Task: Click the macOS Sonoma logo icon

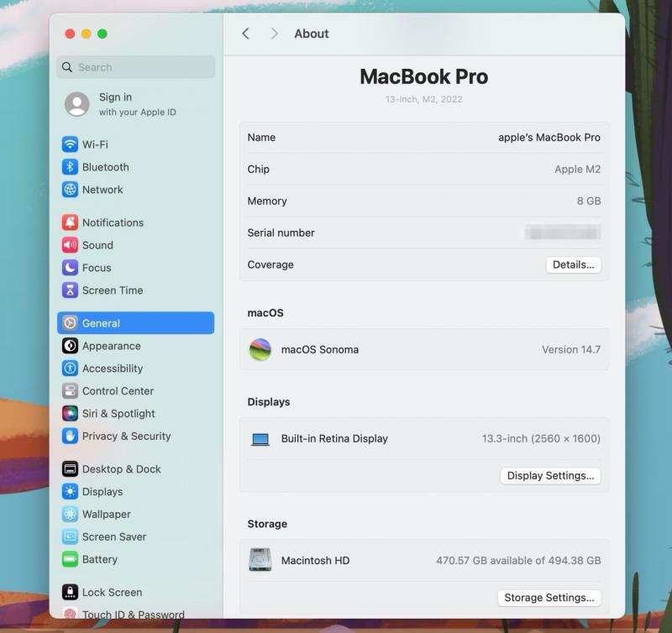Action: tap(260, 349)
